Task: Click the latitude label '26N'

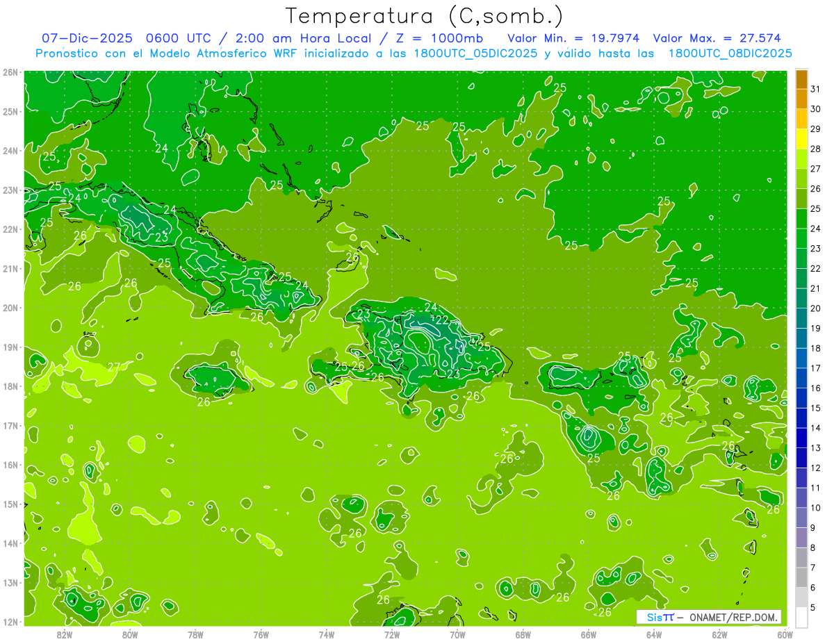Action: [x=10, y=72]
